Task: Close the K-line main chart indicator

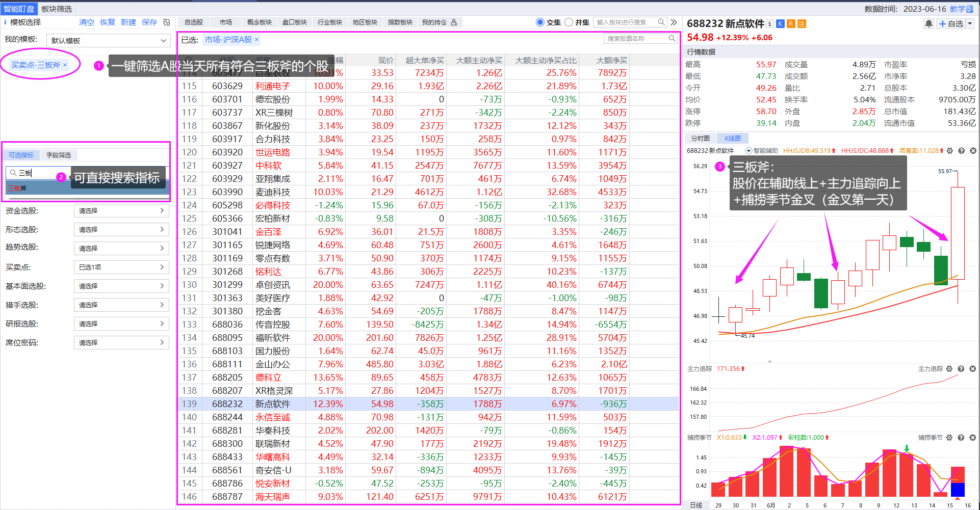Action: point(973,151)
